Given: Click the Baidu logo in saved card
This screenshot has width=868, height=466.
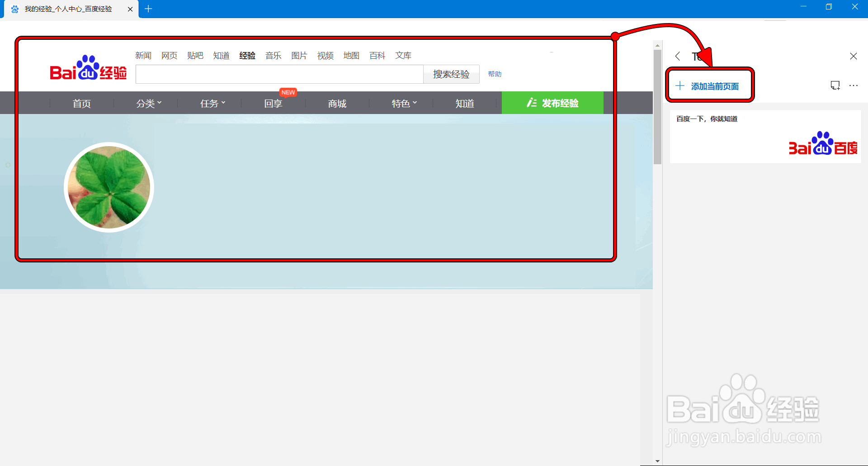Looking at the screenshot, I should click(823, 143).
